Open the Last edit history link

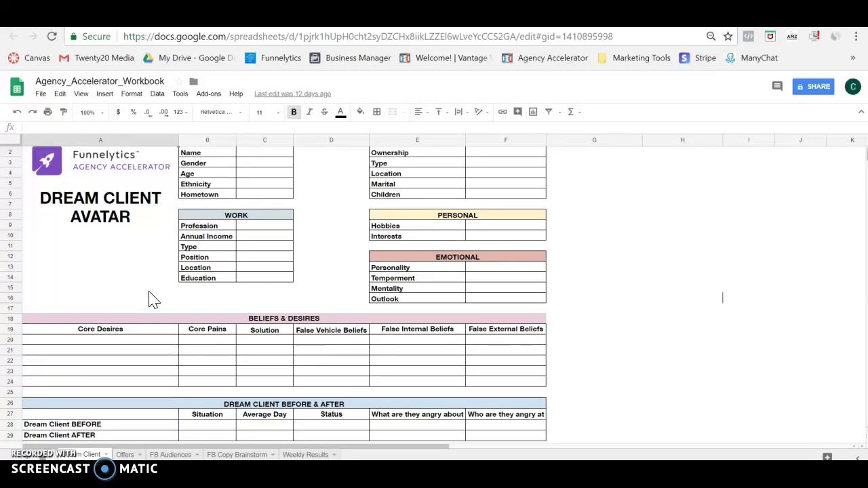(x=292, y=94)
